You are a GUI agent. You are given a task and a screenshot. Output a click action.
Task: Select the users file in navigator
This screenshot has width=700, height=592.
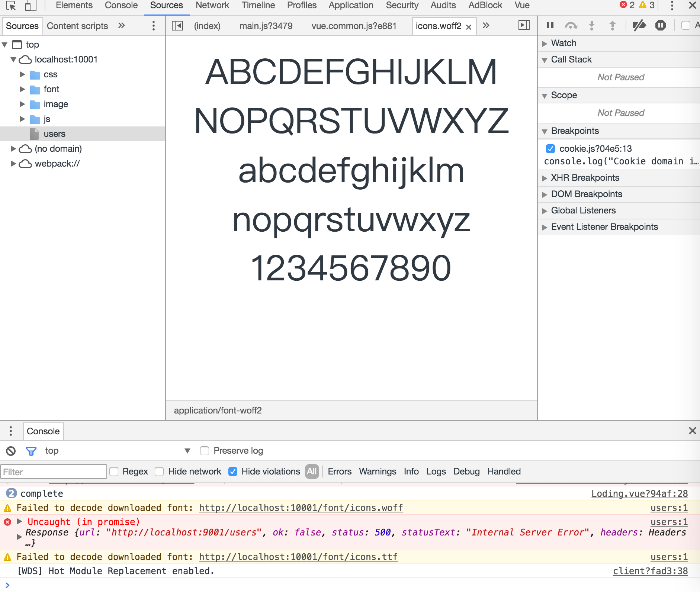pos(83,134)
